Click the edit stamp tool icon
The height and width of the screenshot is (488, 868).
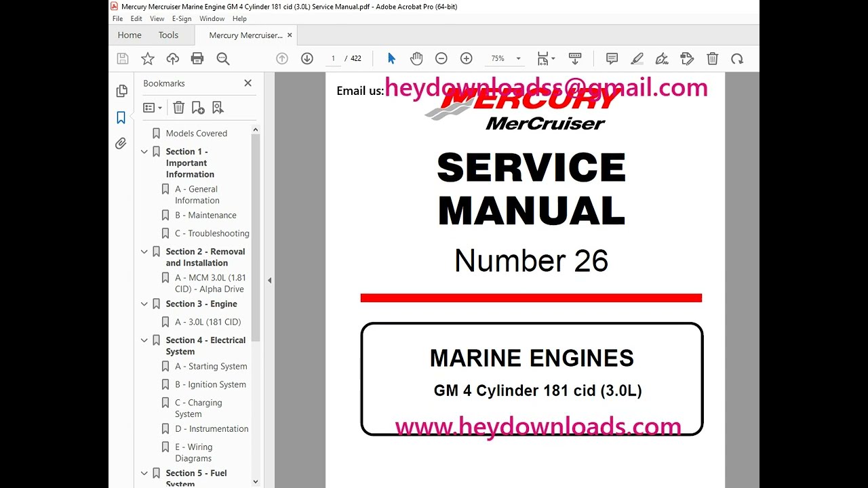tap(687, 59)
